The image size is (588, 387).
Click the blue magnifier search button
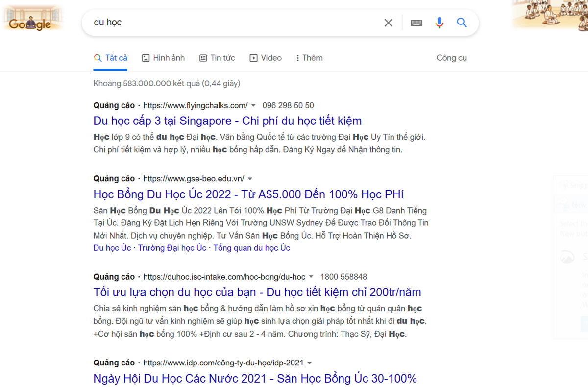[462, 23]
